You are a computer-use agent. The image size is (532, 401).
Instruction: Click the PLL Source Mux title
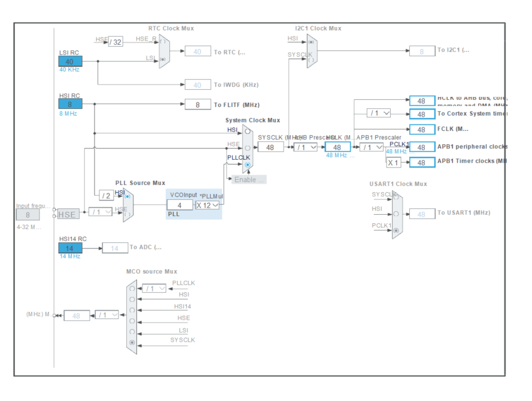[140, 183]
